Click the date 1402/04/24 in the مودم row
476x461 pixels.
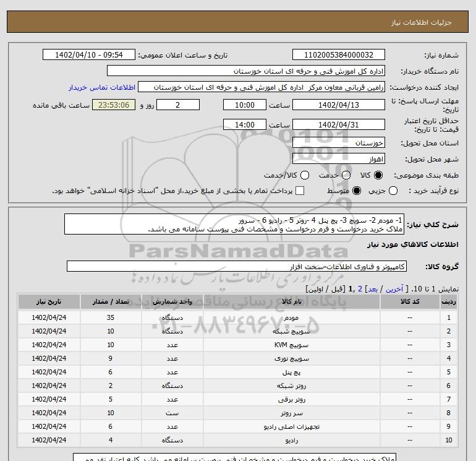[49, 317]
